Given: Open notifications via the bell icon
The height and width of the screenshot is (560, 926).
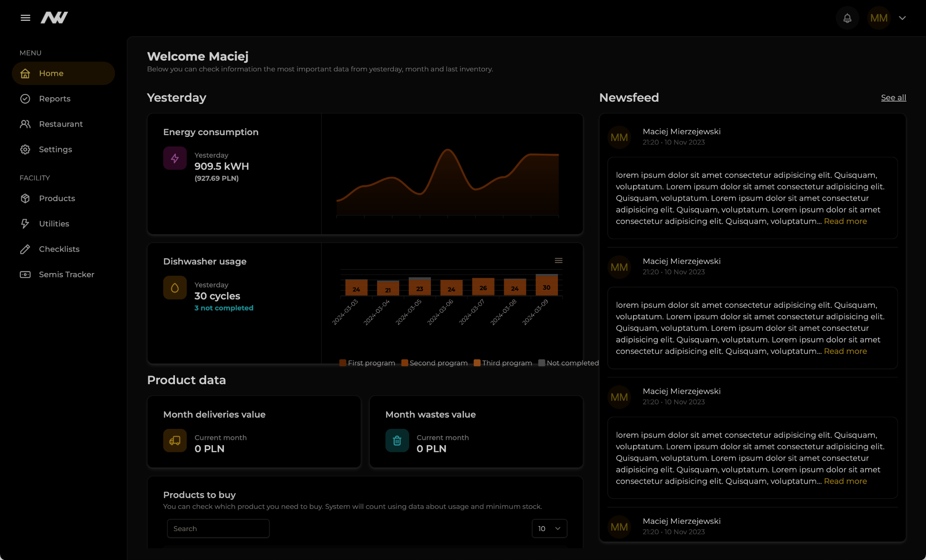Looking at the screenshot, I should coord(847,18).
